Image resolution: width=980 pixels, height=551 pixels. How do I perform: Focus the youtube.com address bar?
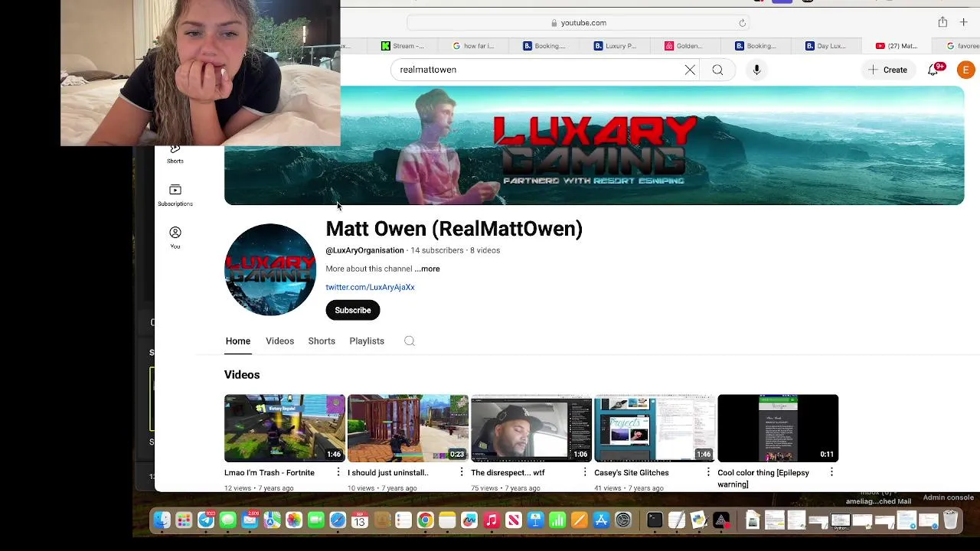578,23
